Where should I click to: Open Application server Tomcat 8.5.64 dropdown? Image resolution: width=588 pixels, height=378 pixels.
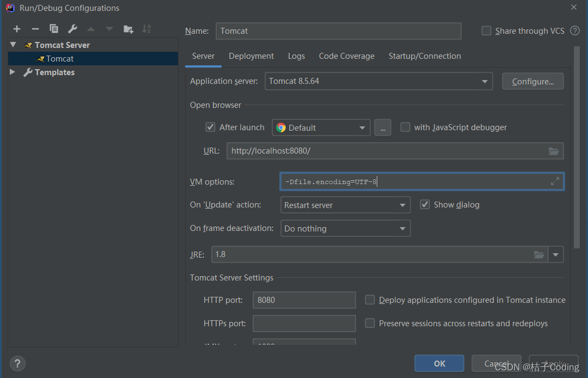tap(379, 81)
